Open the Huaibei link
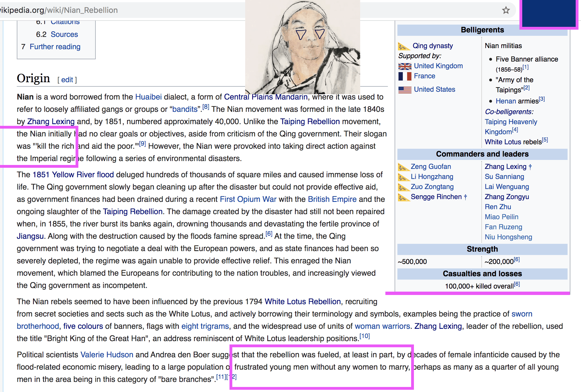 [148, 97]
